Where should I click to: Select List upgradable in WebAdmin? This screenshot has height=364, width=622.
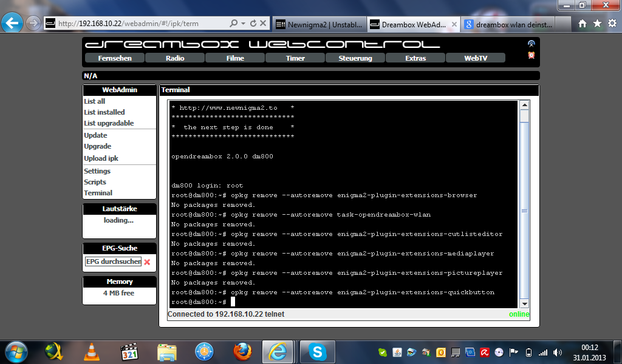109,123
